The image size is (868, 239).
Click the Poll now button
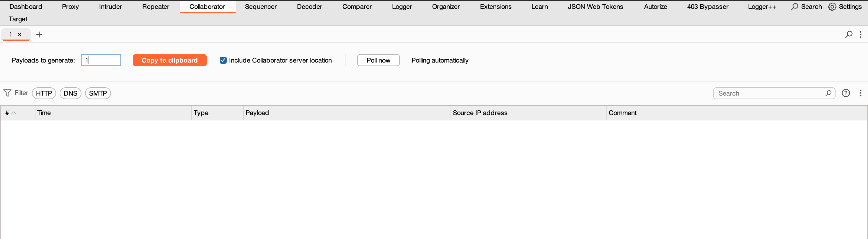378,60
